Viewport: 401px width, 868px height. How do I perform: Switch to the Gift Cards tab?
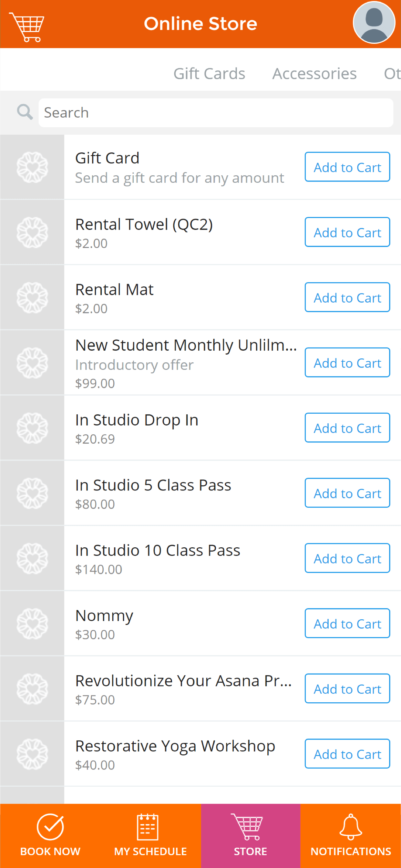(x=209, y=73)
